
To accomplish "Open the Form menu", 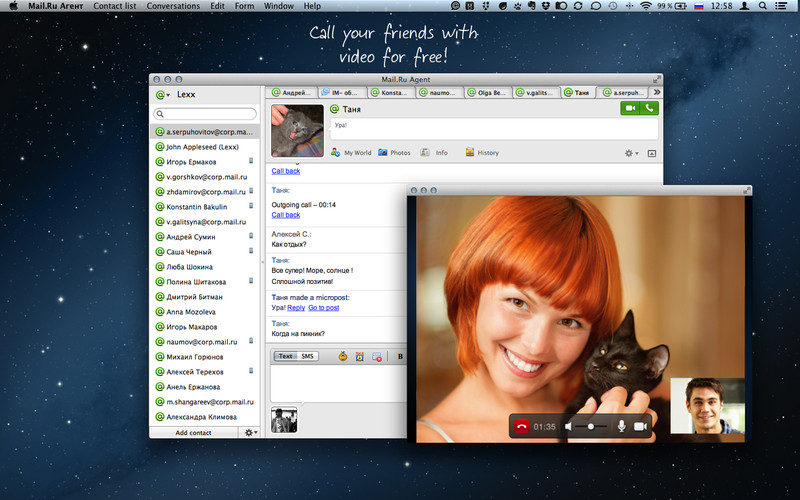I will tap(244, 6).
